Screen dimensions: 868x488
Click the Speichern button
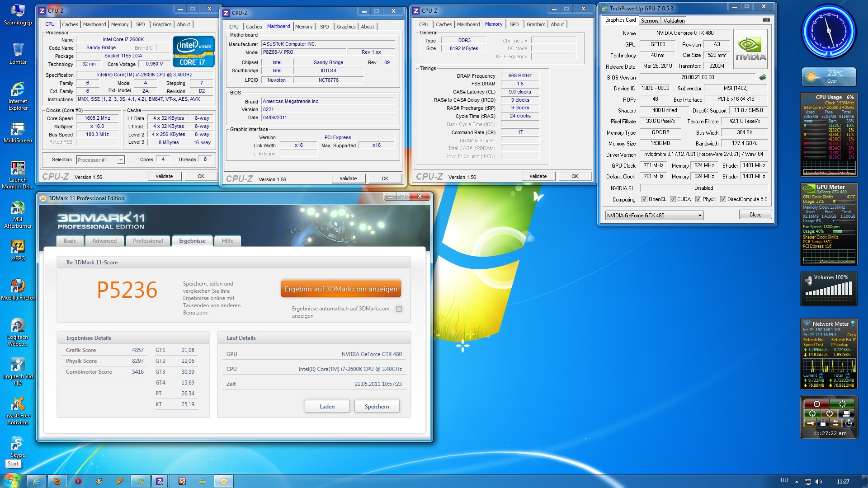coord(377,407)
